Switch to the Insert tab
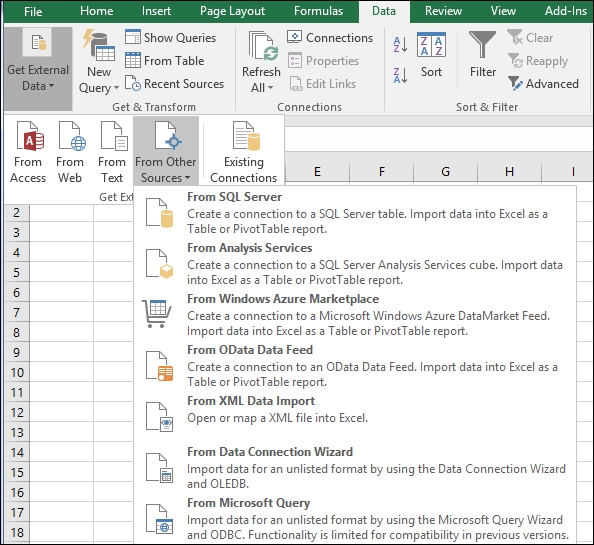594x545 pixels. point(156,11)
